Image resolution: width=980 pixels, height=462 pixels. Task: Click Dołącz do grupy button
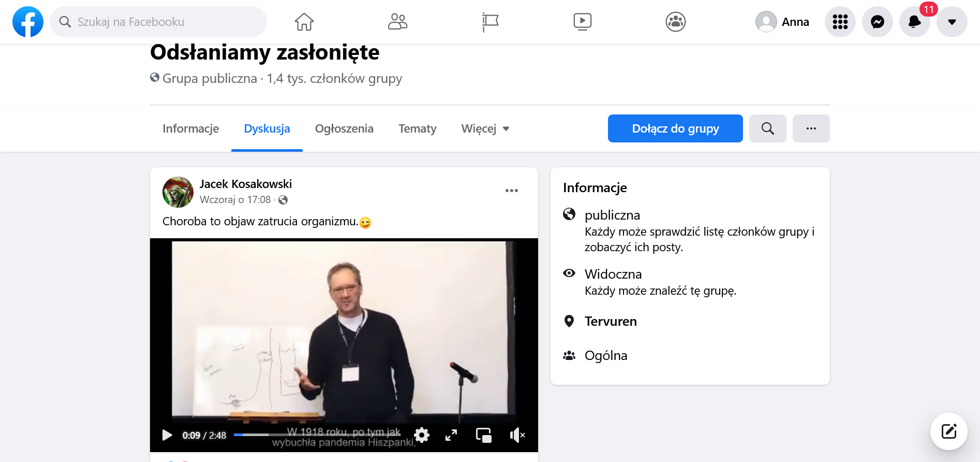pyautogui.click(x=675, y=128)
